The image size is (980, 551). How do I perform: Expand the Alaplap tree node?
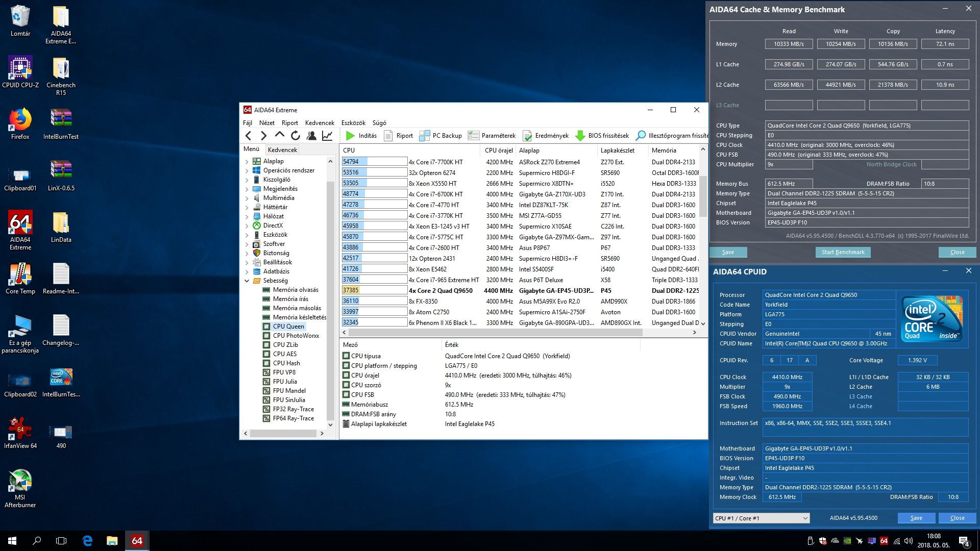click(247, 161)
